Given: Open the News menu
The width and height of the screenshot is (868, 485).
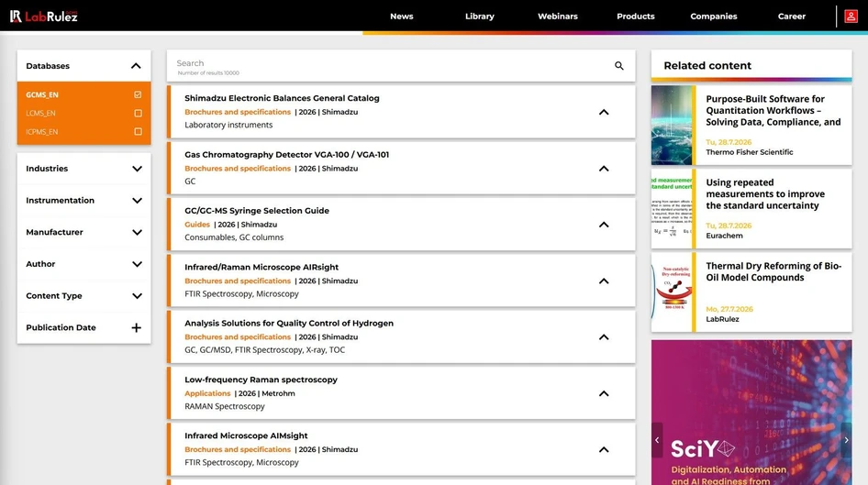Looking at the screenshot, I should (401, 16).
